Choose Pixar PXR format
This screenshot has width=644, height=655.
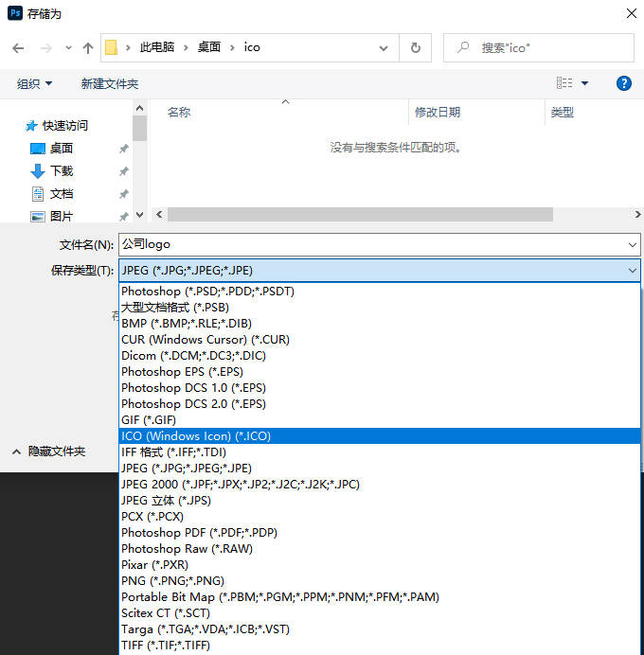(x=380, y=565)
